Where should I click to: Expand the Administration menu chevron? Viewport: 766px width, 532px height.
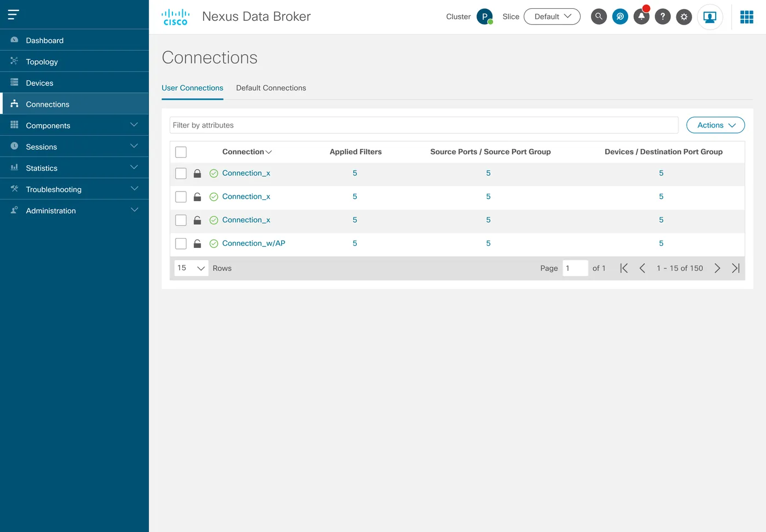[x=134, y=211]
